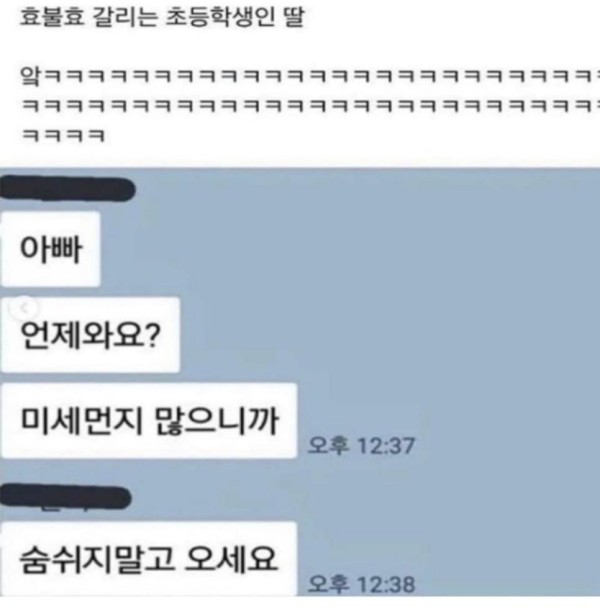Click the word 딸 ending the title

294,17
